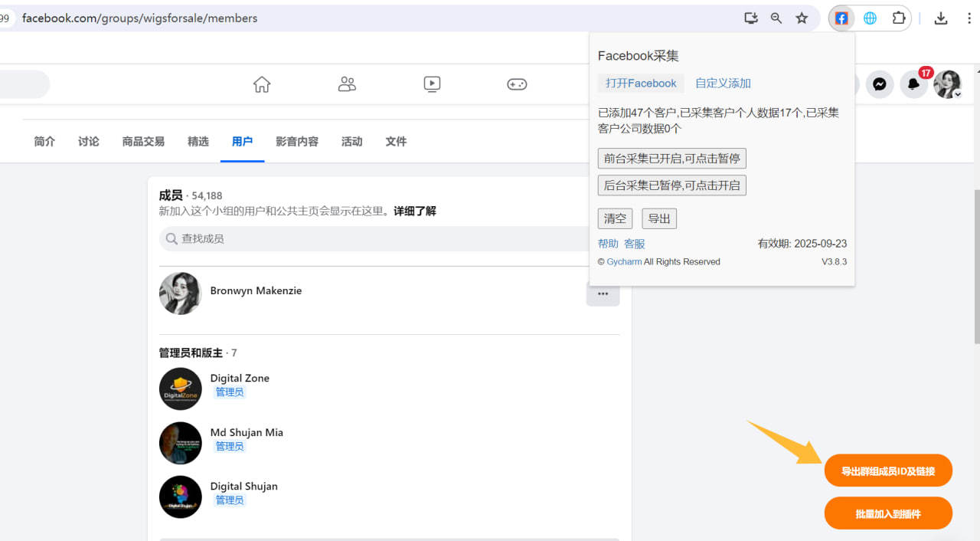Switch to 讨论 tab
Image resolution: width=980 pixels, height=541 pixels.
click(x=89, y=142)
